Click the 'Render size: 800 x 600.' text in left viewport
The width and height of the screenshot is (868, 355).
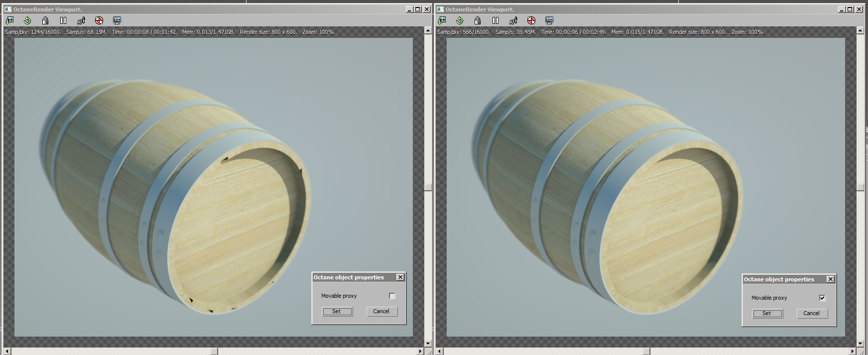(268, 32)
